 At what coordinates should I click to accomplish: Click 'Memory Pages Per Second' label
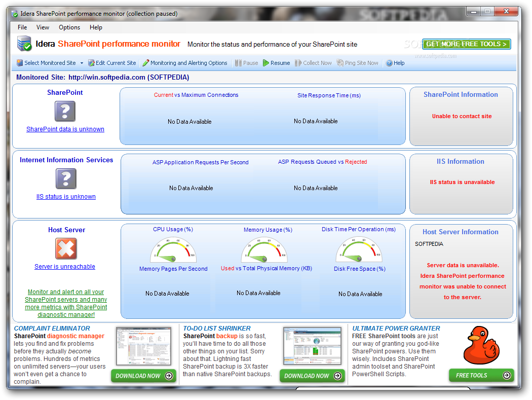(173, 269)
